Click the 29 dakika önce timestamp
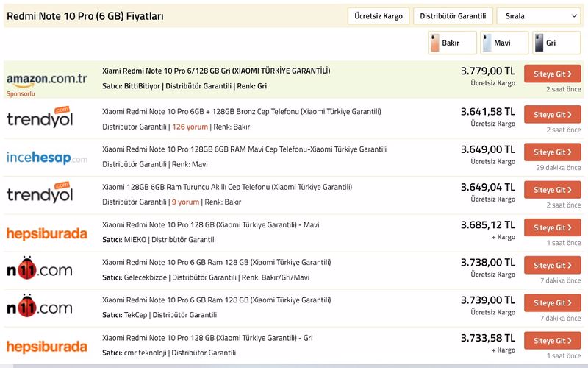Viewport: 588px width, 368px height. pos(558,168)
